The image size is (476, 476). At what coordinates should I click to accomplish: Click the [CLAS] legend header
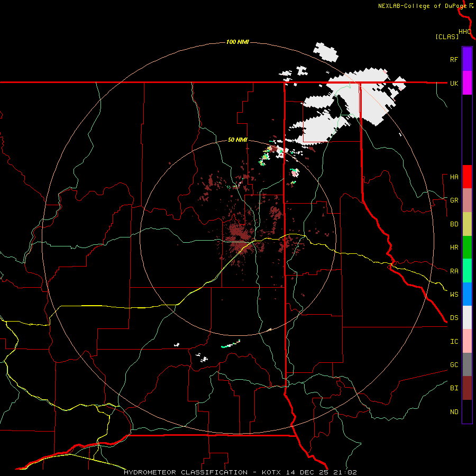tap(447, 36)
